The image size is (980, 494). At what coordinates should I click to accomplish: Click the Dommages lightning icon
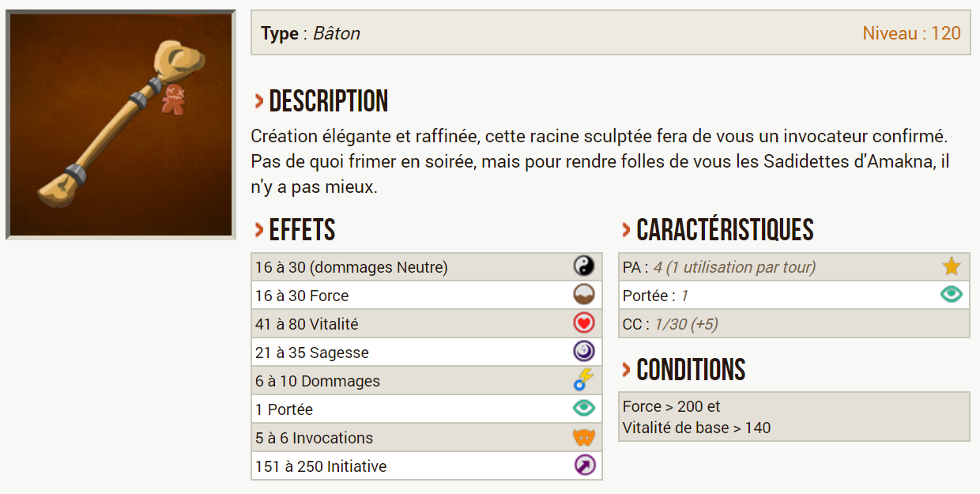pyautogui.click(x=583, y=380)
